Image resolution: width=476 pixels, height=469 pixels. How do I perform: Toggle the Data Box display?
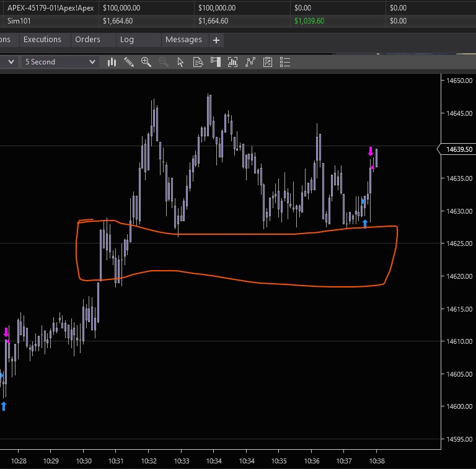pyautogui.click(x=198, y=62)
